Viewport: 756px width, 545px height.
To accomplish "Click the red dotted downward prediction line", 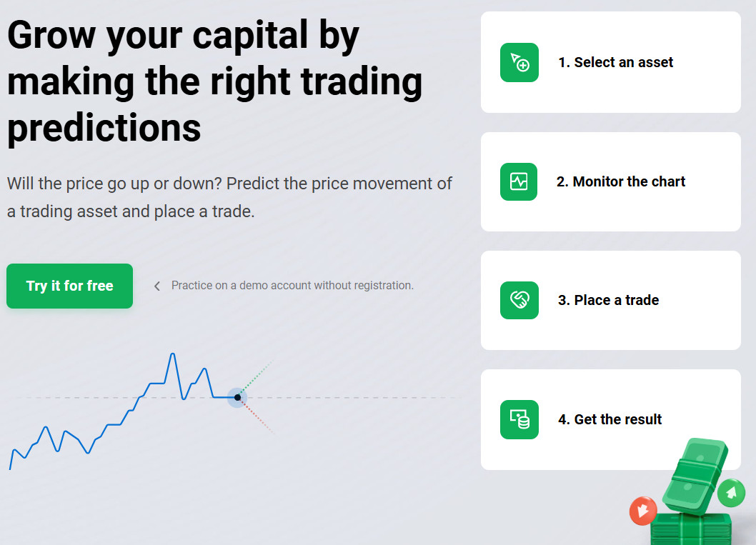I will pyautogui.click(x=257, y=416).
